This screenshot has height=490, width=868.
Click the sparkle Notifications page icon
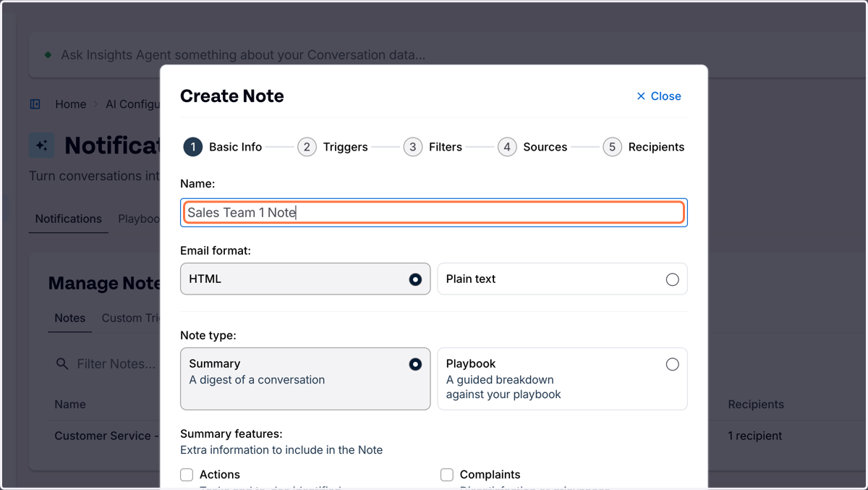pos(42,145)
